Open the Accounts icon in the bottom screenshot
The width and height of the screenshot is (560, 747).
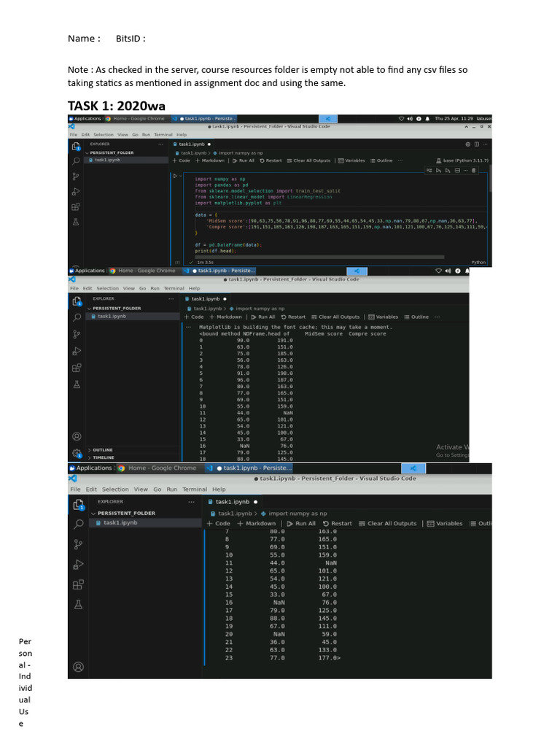point(78,666)
